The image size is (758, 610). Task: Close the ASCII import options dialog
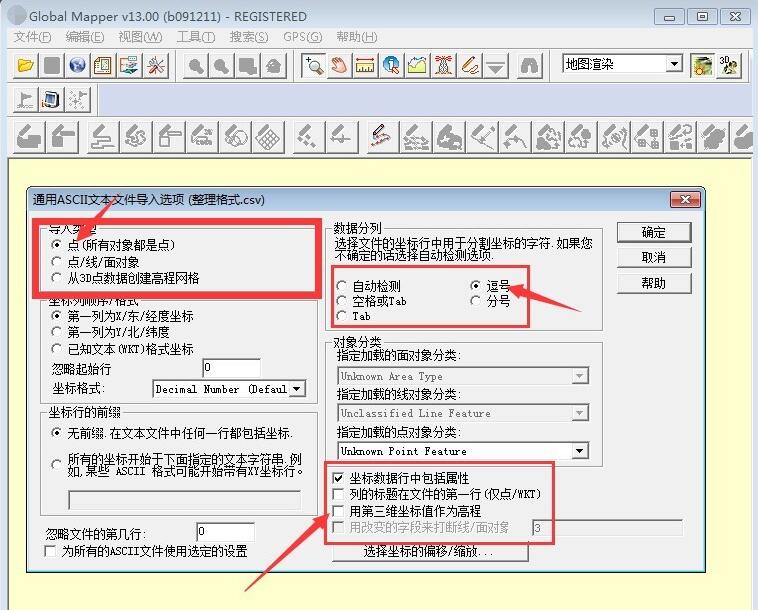685,199
